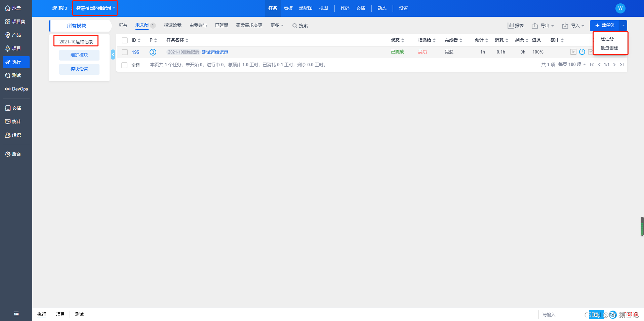Viewport: 644px width, 321px height.
Task: Open DevOps in the sidebar
Action: 16,89
